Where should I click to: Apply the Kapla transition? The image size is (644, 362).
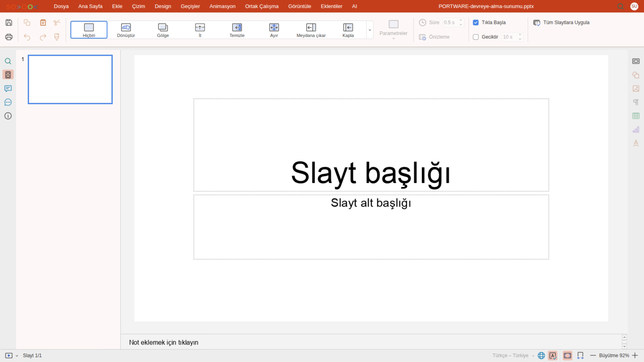(x=348, y=30)
